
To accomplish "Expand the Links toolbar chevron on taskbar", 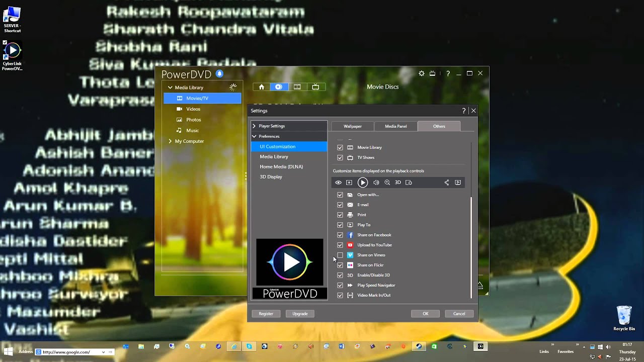I will [x=552, y=345].
